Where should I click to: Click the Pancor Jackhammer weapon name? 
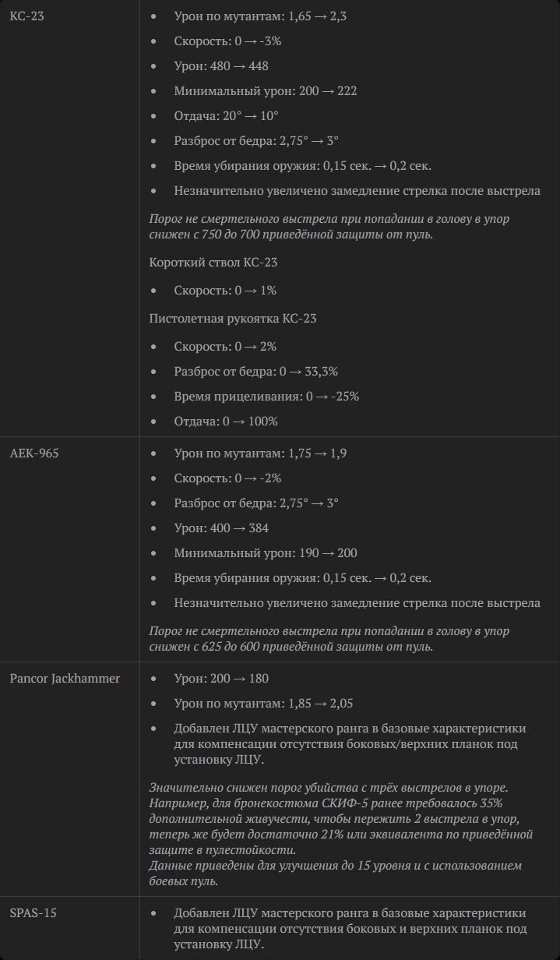(65, 679)
